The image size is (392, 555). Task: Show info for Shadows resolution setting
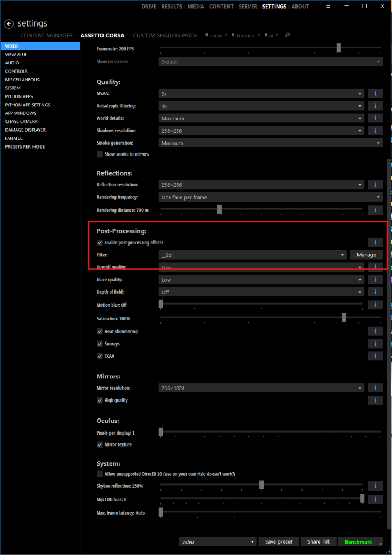(x=375, y=131)
